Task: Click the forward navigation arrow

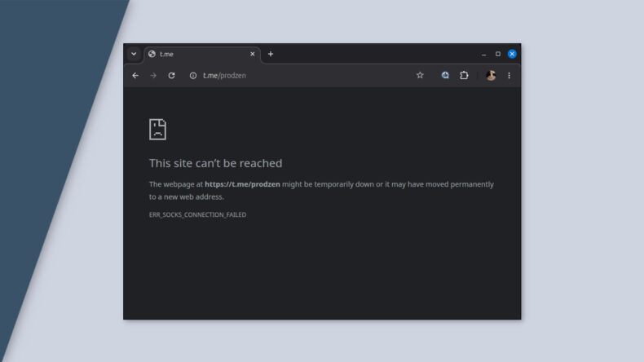Action: [153, 76]
